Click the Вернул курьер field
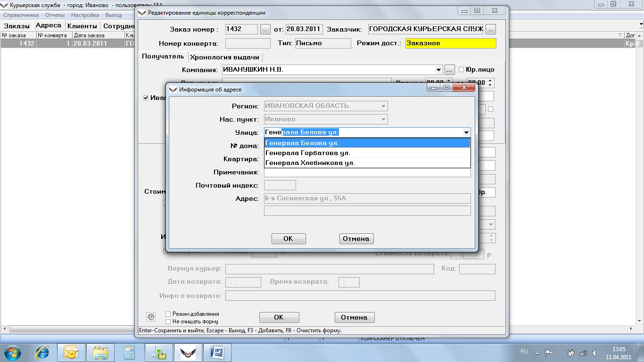This screenshot has height=362, width=644. click(x=330, y=269)
